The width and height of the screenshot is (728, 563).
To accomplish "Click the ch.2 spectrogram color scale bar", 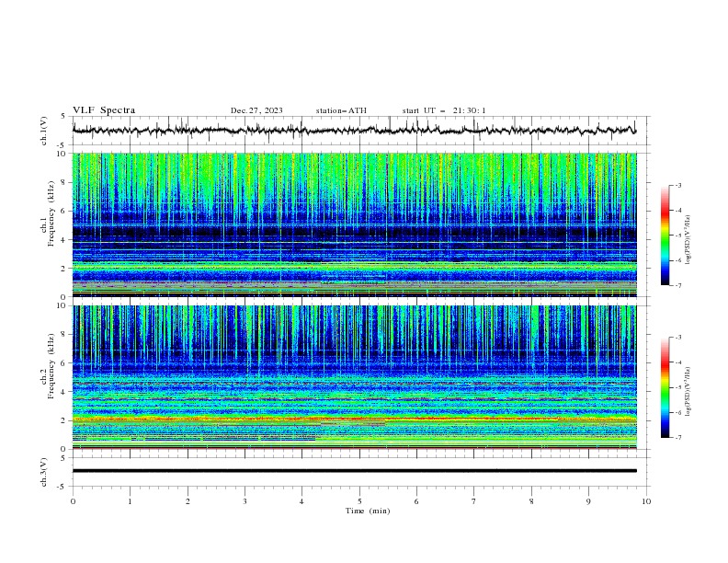I will point(665,387).
